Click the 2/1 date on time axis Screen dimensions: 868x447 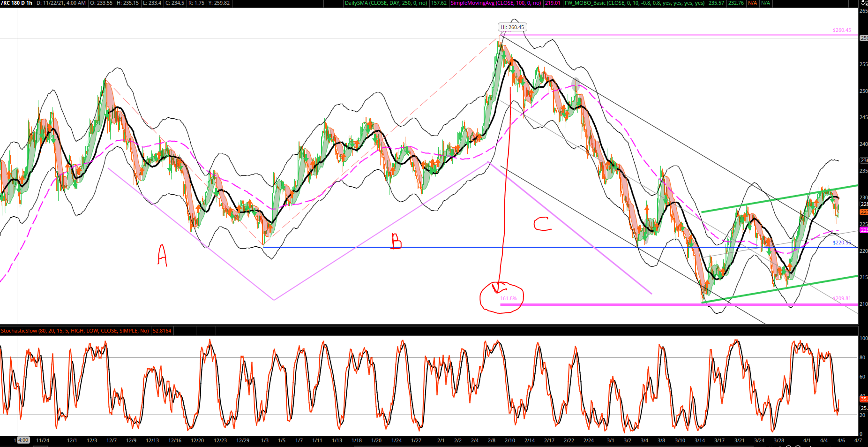point(441,440)
